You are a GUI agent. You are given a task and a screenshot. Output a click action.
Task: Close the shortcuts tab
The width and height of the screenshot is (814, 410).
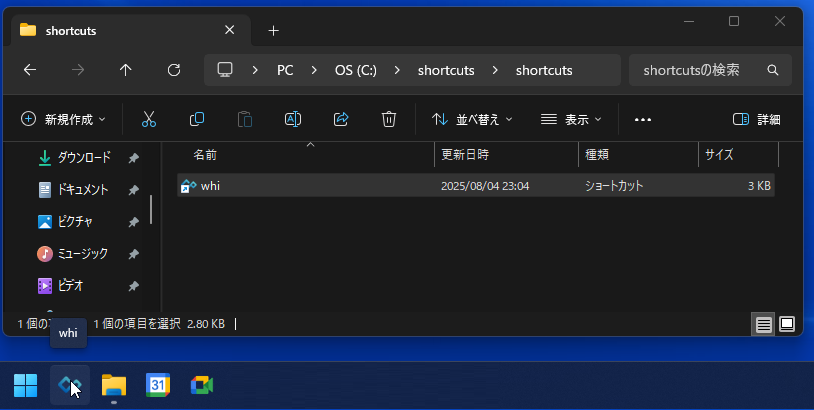point(229,30)
